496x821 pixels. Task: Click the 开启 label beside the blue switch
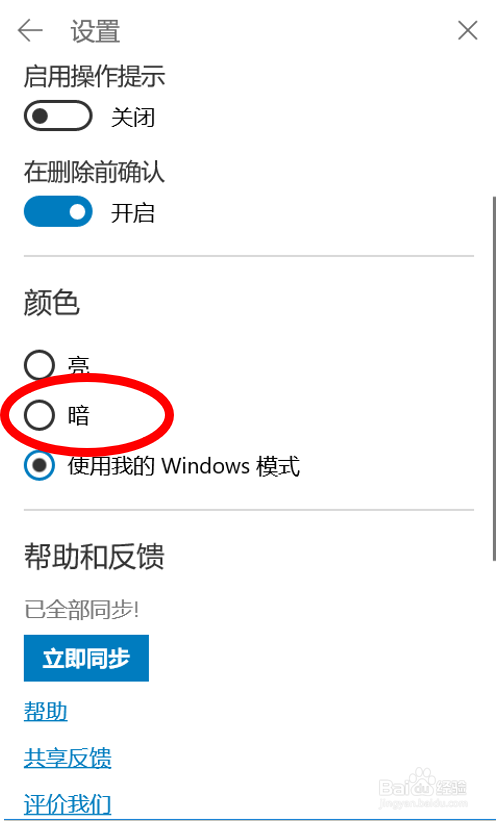coord(133,213)
